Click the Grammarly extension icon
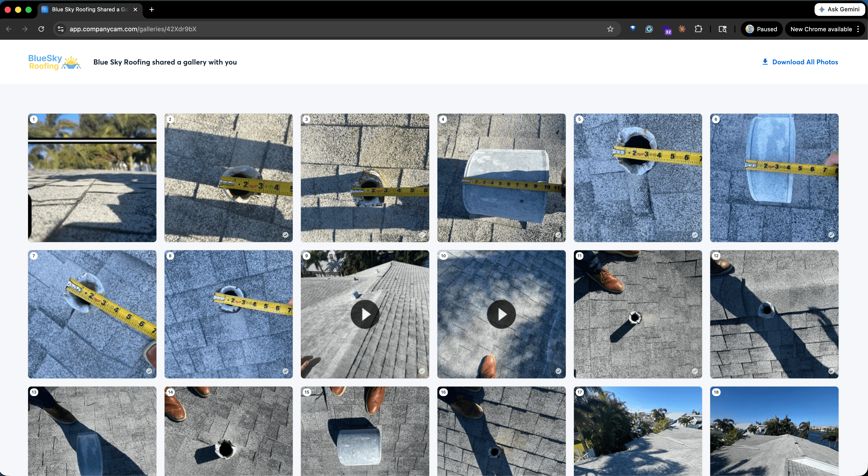 (x=649, y=29)
